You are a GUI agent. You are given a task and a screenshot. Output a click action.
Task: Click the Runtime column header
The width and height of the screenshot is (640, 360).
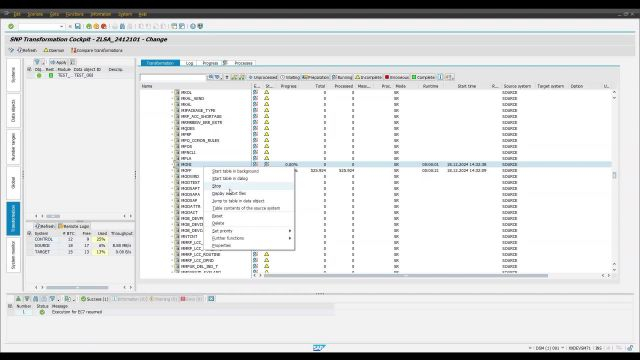click(430, 86)
